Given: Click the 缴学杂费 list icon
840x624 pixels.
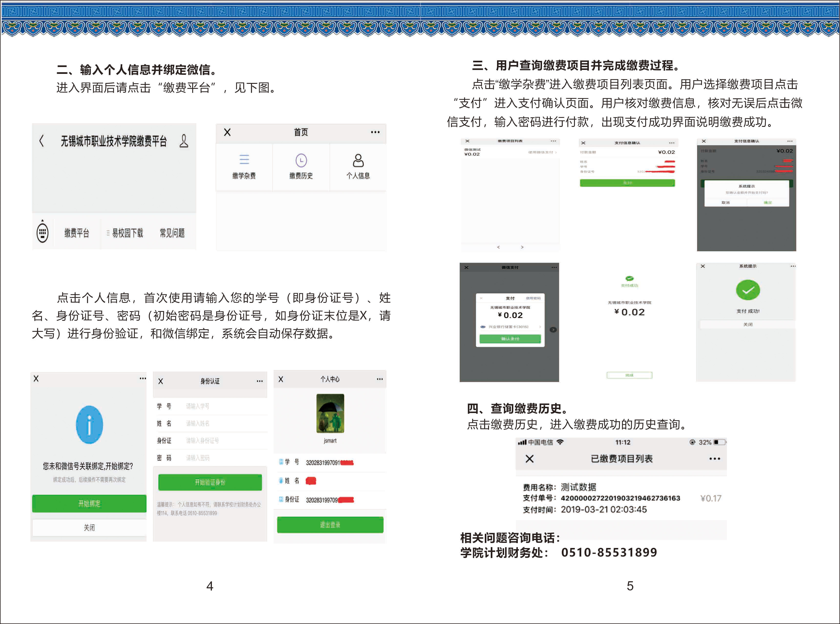Looking at the screenshot, I should (244, 159).
